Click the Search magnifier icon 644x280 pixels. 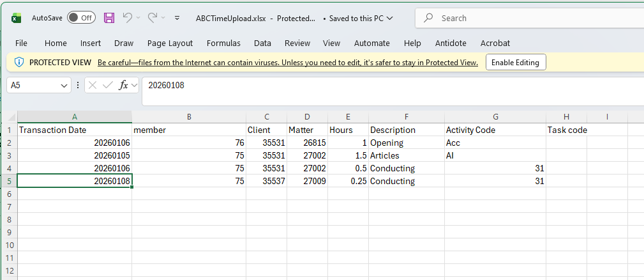click(428, 18)
